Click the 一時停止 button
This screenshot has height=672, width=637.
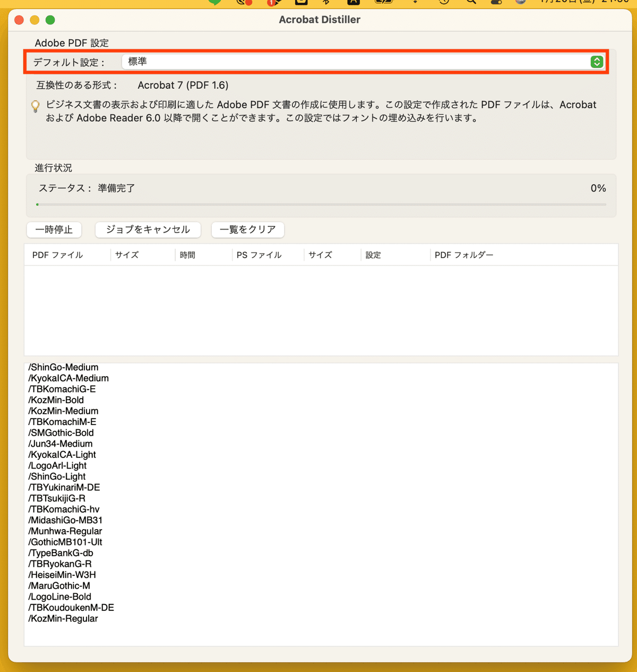tap(54, 229)
